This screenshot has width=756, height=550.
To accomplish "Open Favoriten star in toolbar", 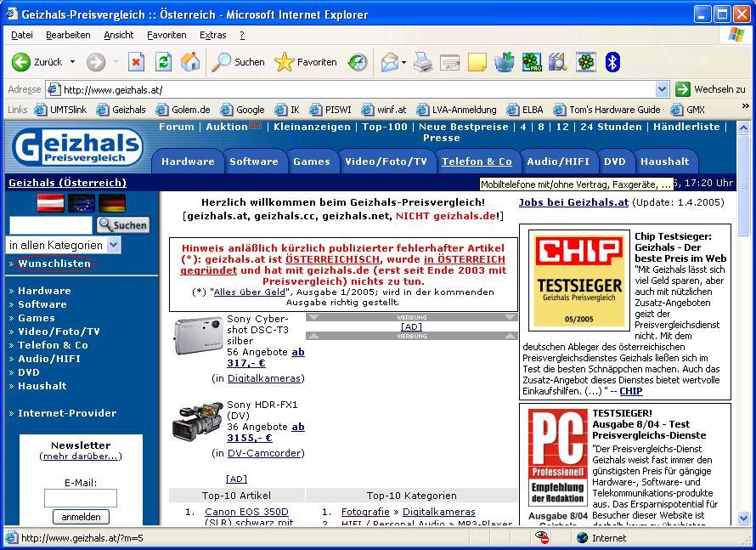I will tap(306, 62).
